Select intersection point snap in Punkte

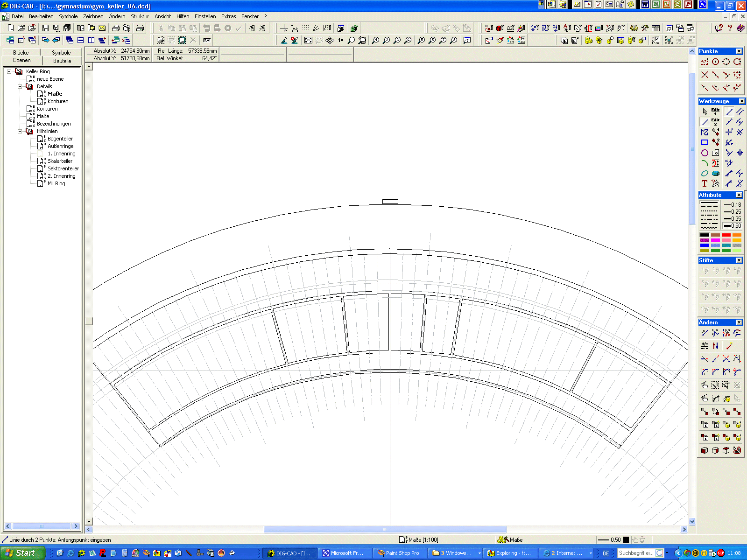705,75
